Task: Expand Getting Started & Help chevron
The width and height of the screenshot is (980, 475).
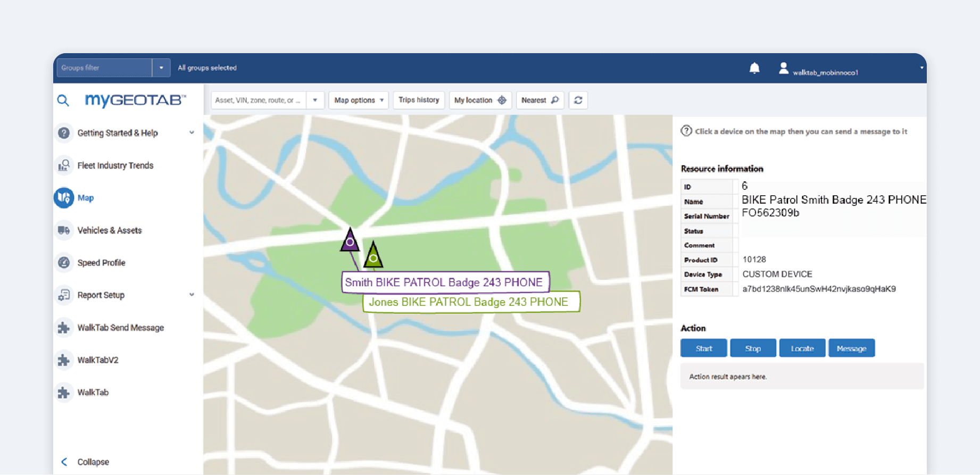Action: pos(192,132)
